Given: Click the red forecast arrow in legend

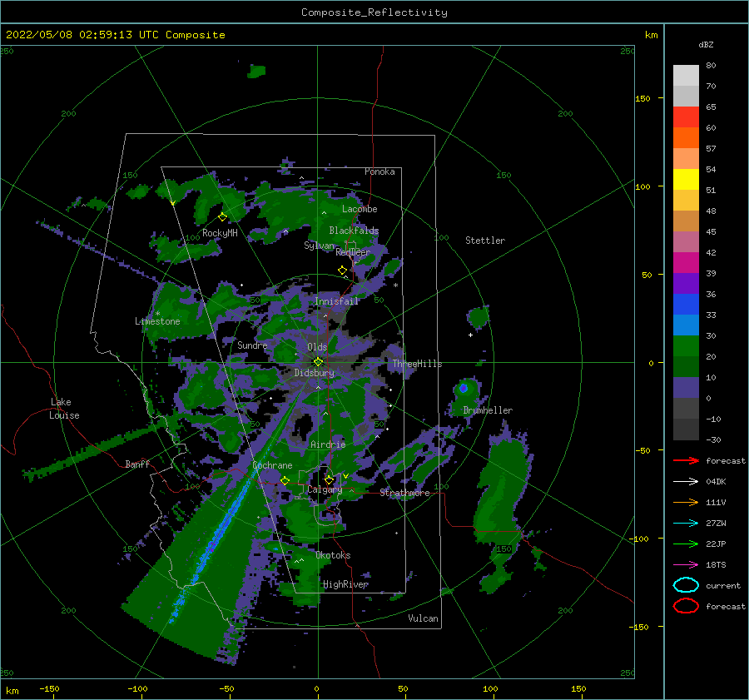Looking at the screenshot, I should pyautogui.click(x=686, y=460).
